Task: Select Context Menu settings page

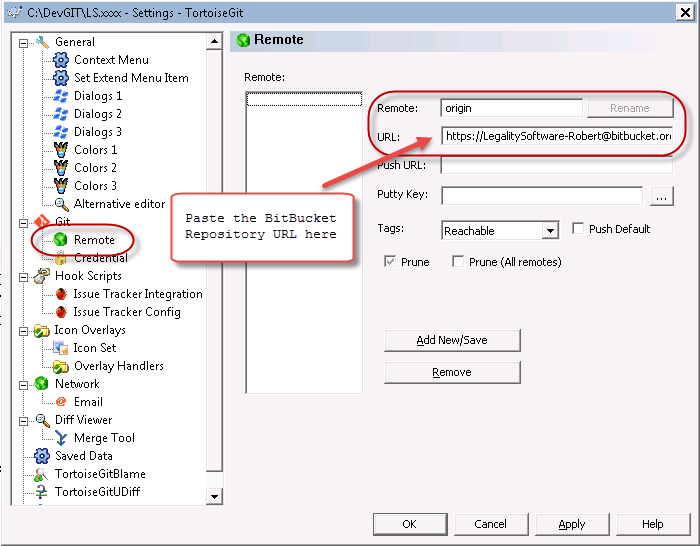Action: click(x=111, y=60)
